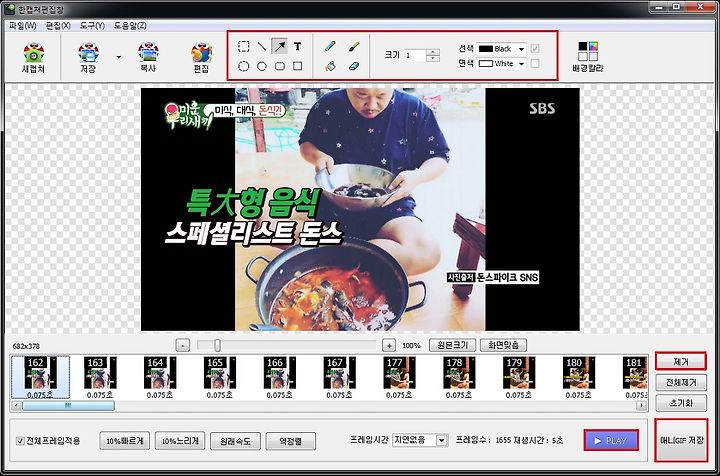720x476 pixels.
Task: Select the paintbrush tool
Action: 354,46
